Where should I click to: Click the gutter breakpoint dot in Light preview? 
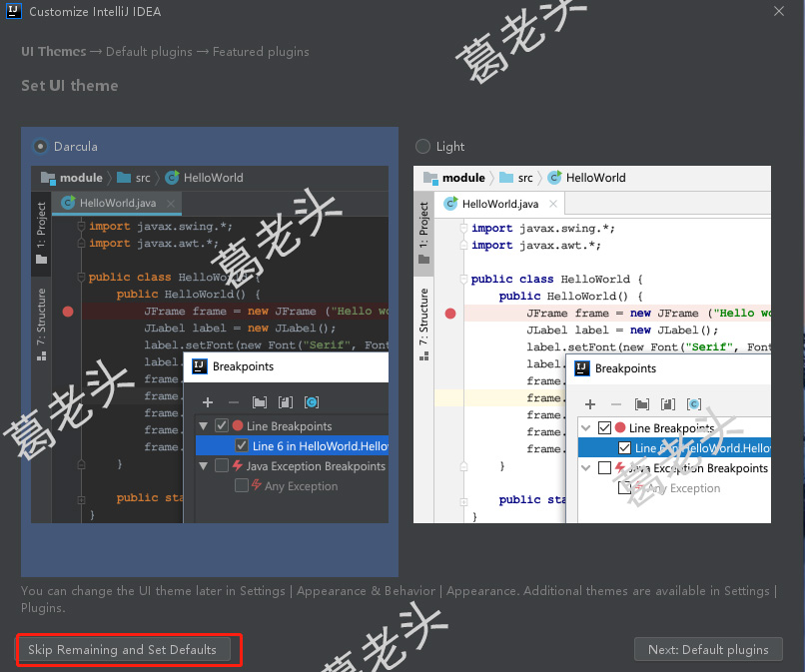point(450,314)
